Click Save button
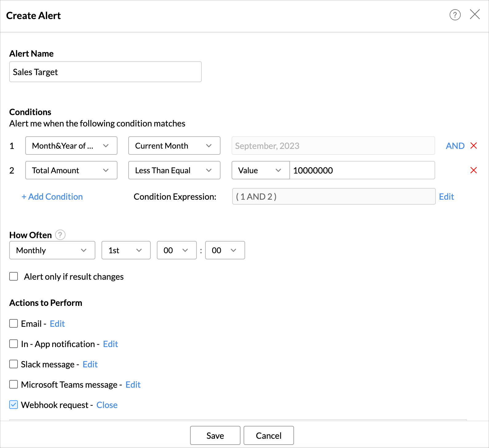Image resolution: width=489 pixels, height=448 pixels. 215,435
